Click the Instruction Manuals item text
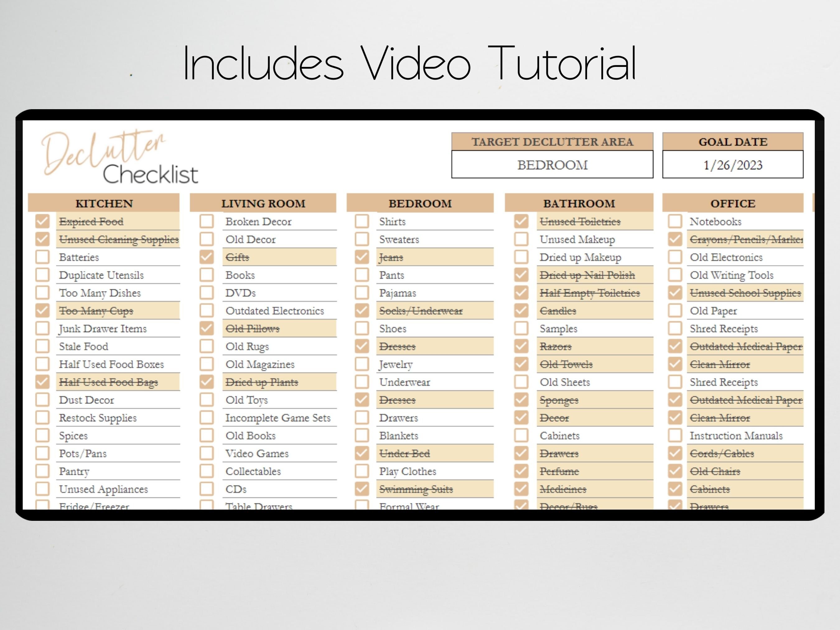The width and height of the screenshot is (840, 630). 736,436
